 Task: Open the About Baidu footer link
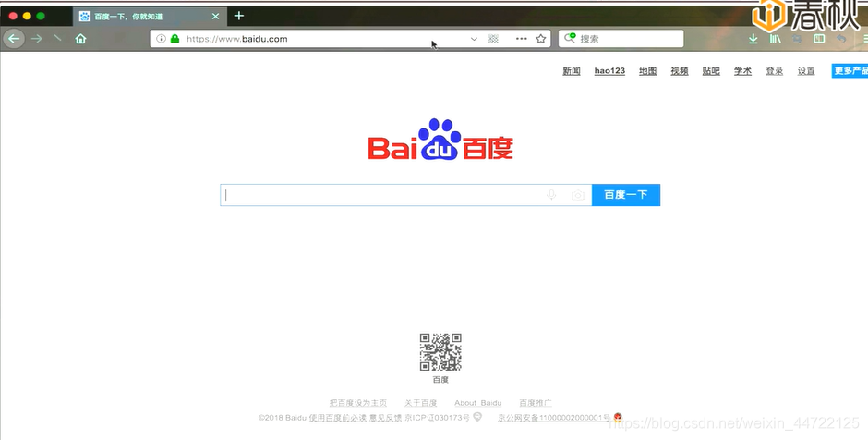[x=478, y=403]
